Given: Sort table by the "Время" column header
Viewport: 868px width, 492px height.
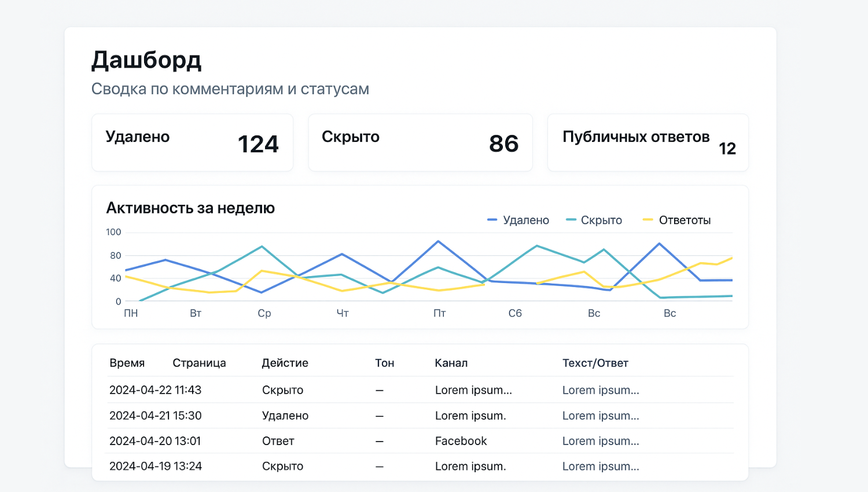Looking at the screenshot, I should point(127,363).
